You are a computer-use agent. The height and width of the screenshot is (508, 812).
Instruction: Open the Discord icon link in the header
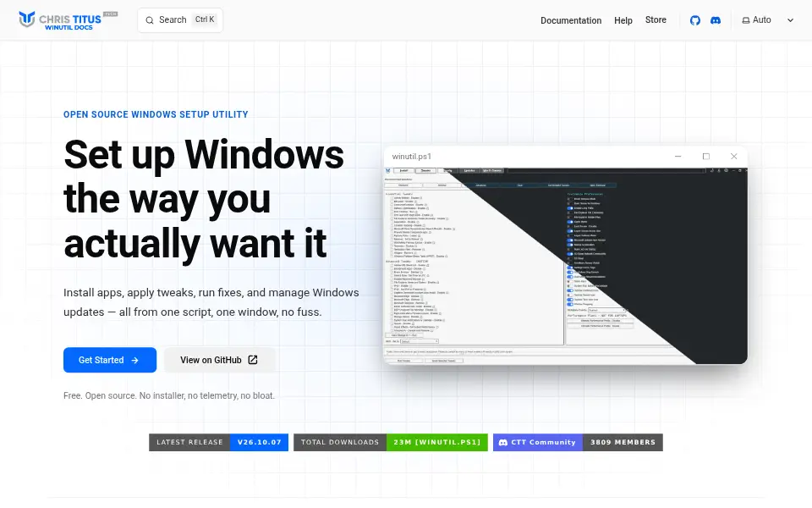pos(716,20)
